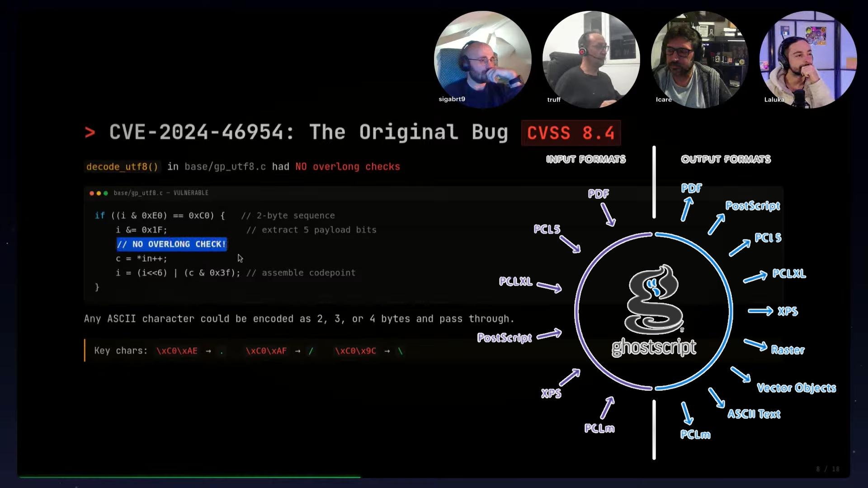
Task: Click the "// 2-byte sequence" comment
Action: (288, 216)
